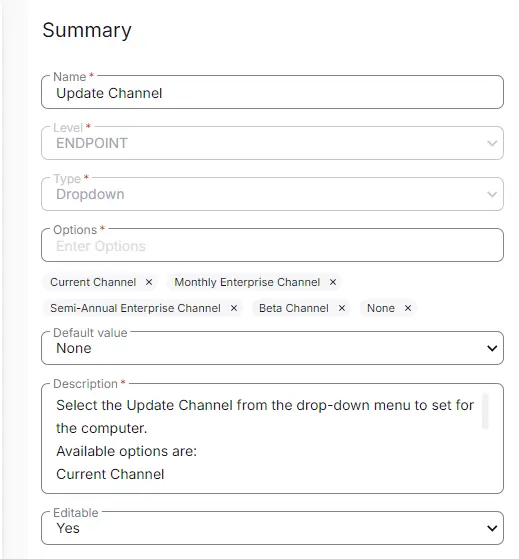Focus the Enter Options input field

(272, 245)
